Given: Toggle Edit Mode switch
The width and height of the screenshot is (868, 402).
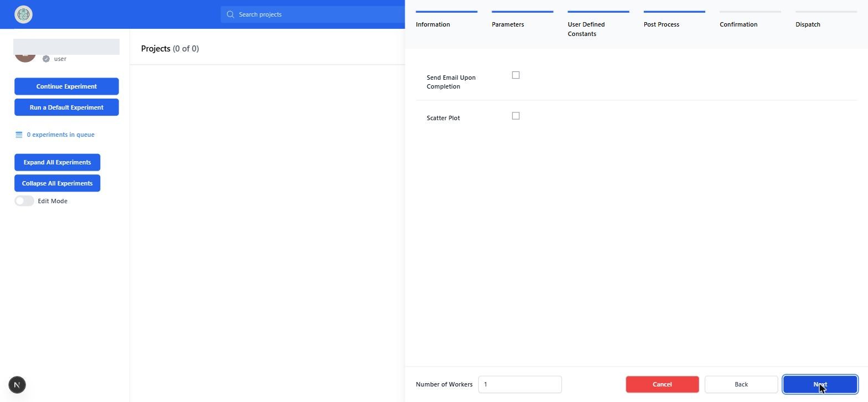Looking at the screenshot, I should click(x=24, y=201).
